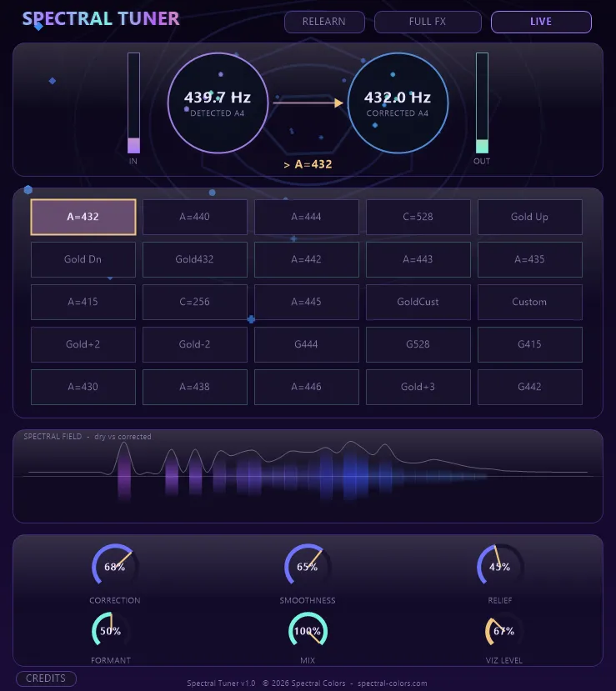616x691 pixels.
Task: Choose the A=444 preset
Action: (x=306, y=217)
